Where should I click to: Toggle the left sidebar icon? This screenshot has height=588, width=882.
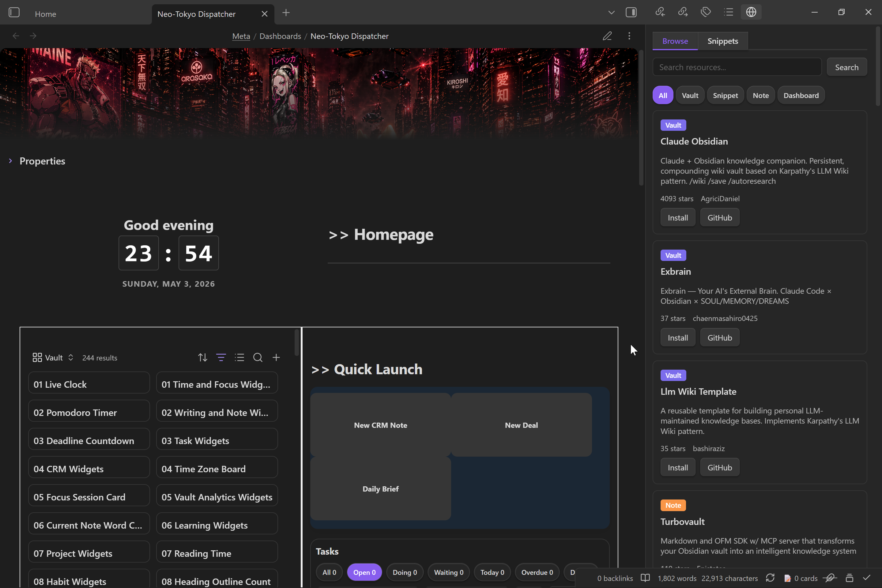14,12
